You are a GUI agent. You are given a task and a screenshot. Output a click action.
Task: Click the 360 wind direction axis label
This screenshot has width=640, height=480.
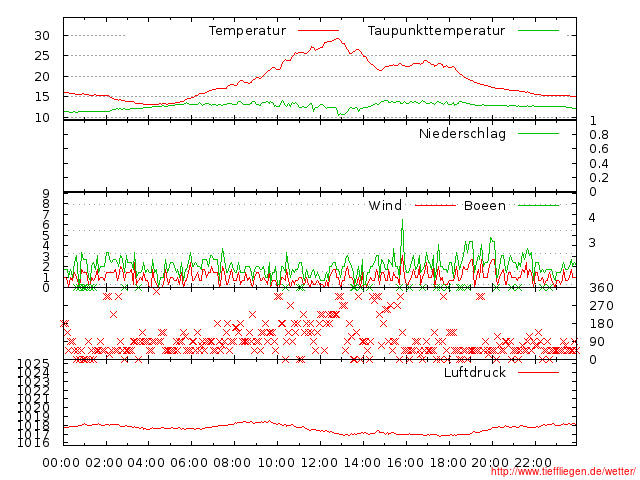[x=601, y=288]
